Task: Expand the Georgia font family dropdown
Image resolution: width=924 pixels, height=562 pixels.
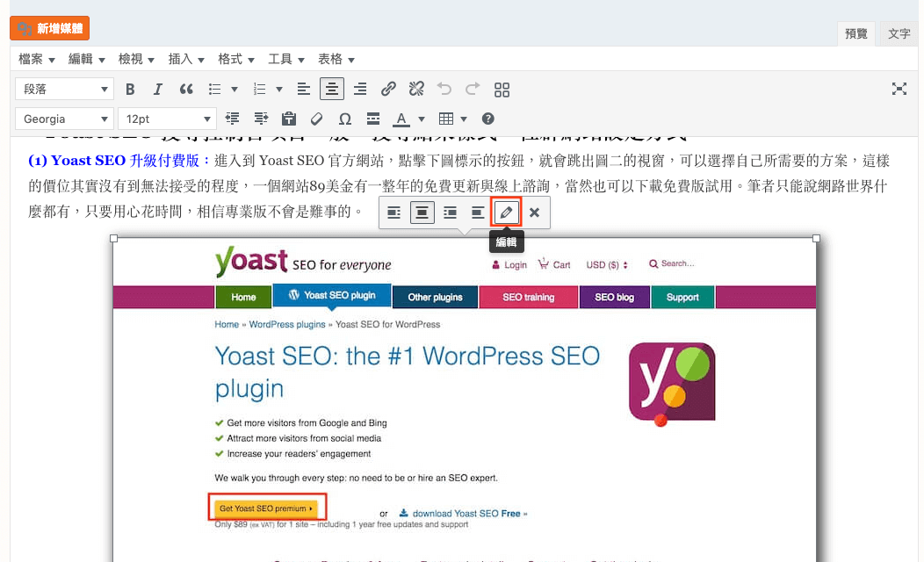Action: pyautogui.click(x=64, y=119)
